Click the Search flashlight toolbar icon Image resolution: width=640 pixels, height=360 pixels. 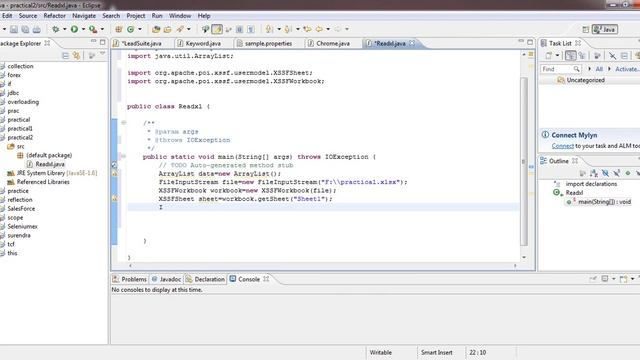coord(180,29)
